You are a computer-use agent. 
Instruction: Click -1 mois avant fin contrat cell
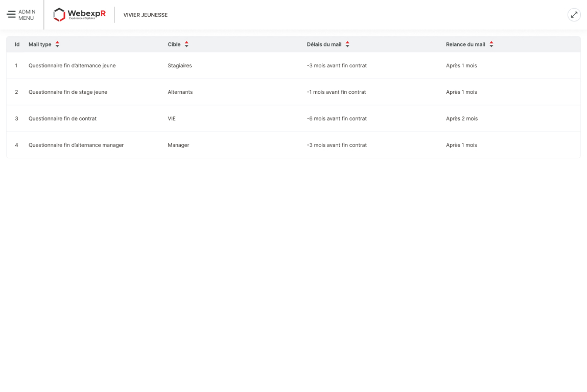[337, 92]
